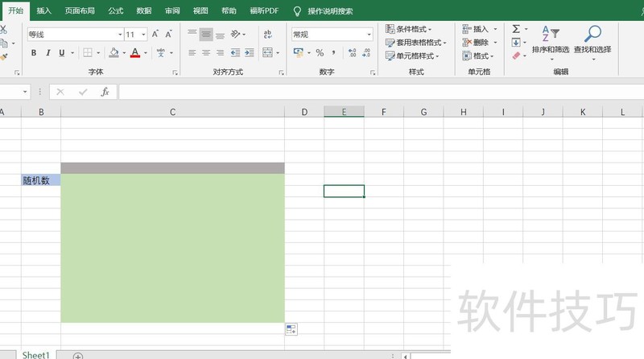Click the phonetic guide icon
Viewport: 644px width, 359px height.
click(x=160, y=52)
